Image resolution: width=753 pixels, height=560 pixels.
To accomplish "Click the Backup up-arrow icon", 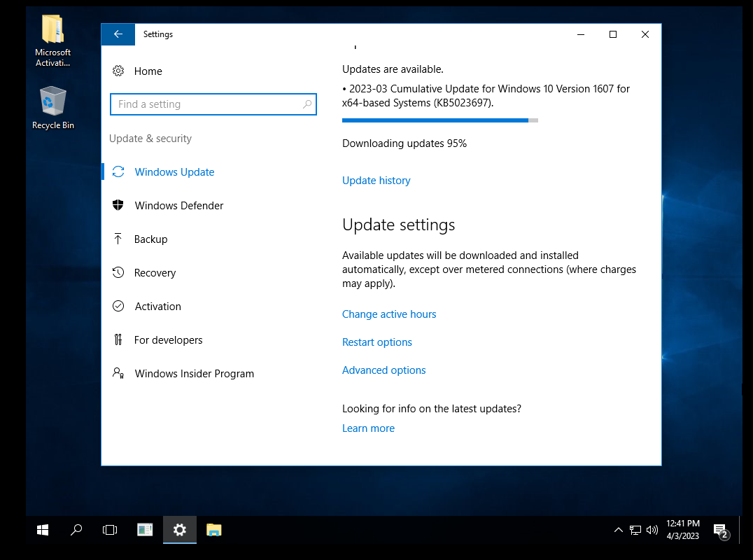I will click(118, 239).
